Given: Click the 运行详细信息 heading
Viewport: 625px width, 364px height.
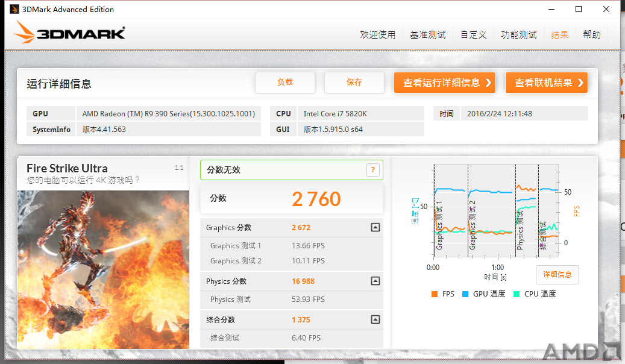Looking at the screenshot, I should [x=59, y=84].
